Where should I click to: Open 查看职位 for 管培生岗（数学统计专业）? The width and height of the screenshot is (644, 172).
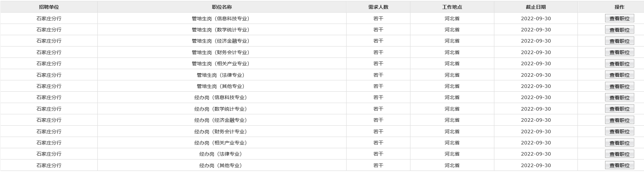click(x=619, y=30)
